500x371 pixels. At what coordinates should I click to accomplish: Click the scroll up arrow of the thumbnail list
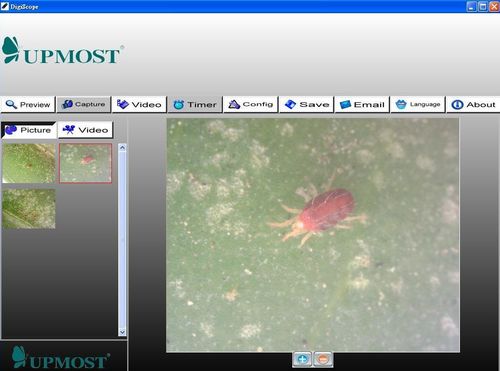122,148
